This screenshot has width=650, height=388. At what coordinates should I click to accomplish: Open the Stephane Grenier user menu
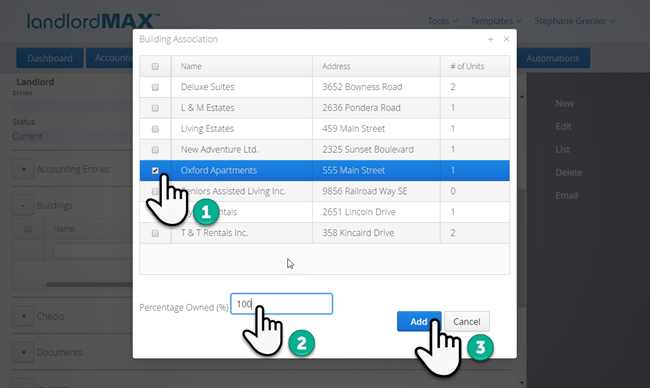tap(575, 21)
